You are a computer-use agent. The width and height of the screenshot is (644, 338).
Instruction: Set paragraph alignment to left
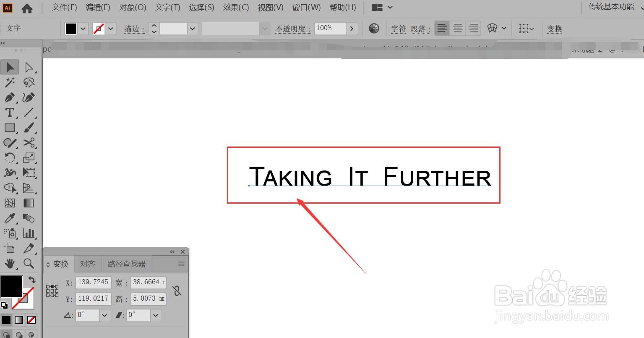pos(442,29)
